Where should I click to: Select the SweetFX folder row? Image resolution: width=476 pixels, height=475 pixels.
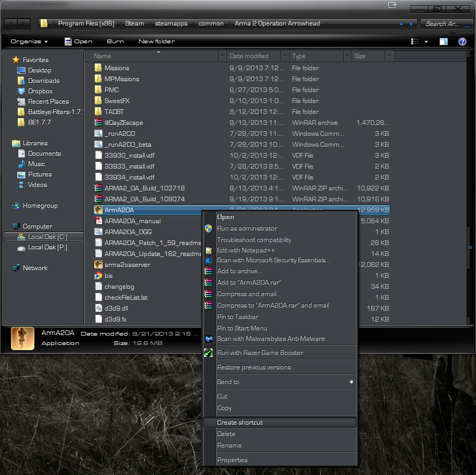[x=242, y=101]
